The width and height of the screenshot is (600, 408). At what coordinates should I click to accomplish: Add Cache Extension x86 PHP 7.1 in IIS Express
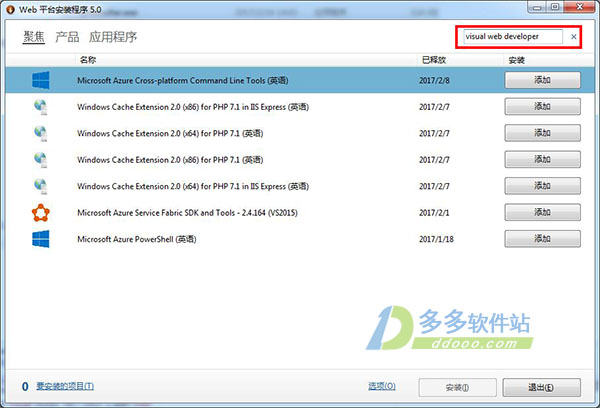click(542, 107)
